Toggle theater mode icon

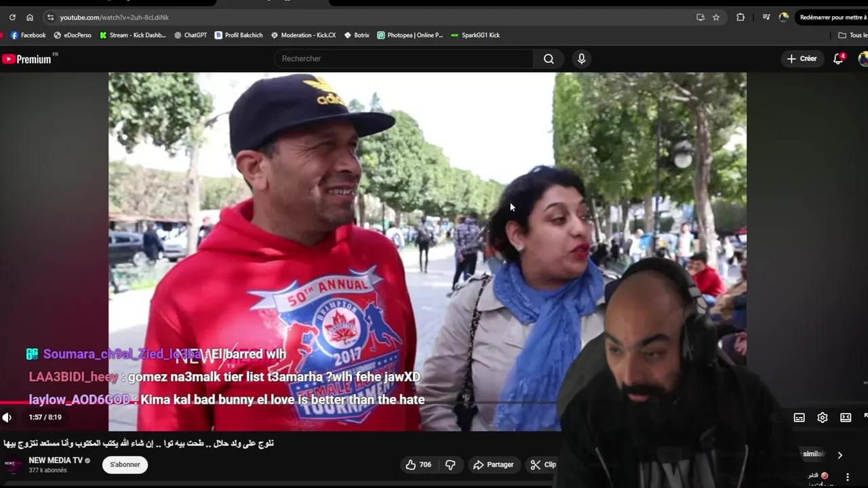coord(846,418)
